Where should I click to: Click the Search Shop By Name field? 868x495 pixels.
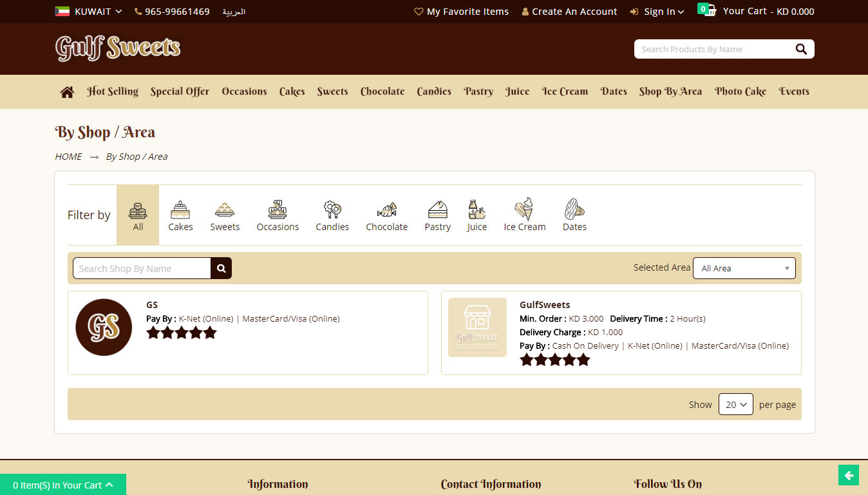pos(142,268)
